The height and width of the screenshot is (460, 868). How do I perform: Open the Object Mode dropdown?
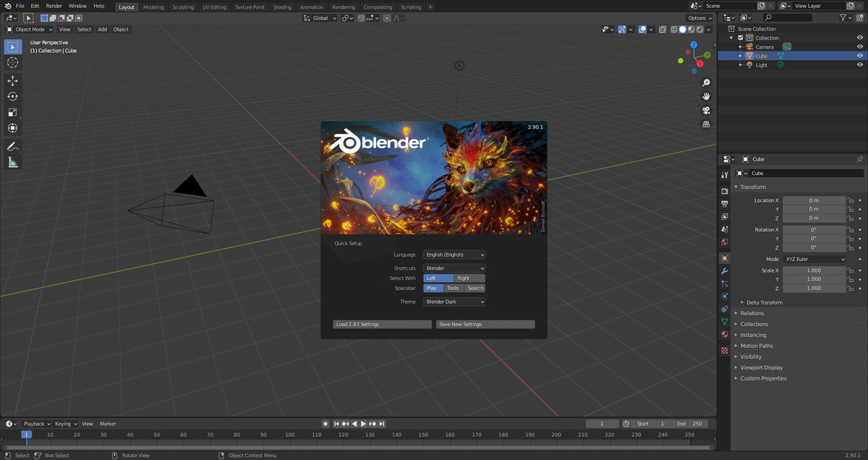[29, 30]
